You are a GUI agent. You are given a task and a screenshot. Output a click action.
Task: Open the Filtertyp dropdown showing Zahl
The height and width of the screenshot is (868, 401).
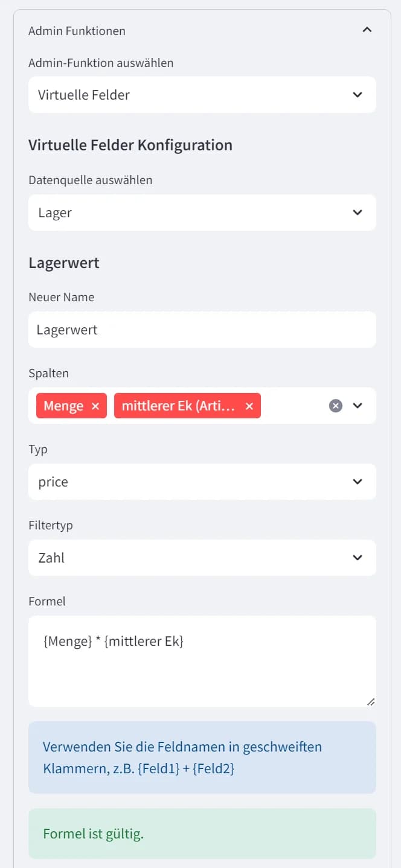tap(202, 558)
